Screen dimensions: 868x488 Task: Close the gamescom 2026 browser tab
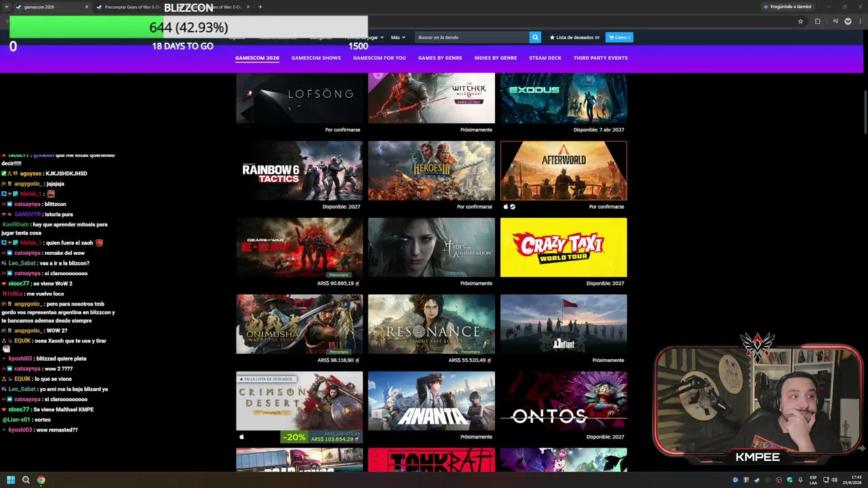[x=87, y=7]
